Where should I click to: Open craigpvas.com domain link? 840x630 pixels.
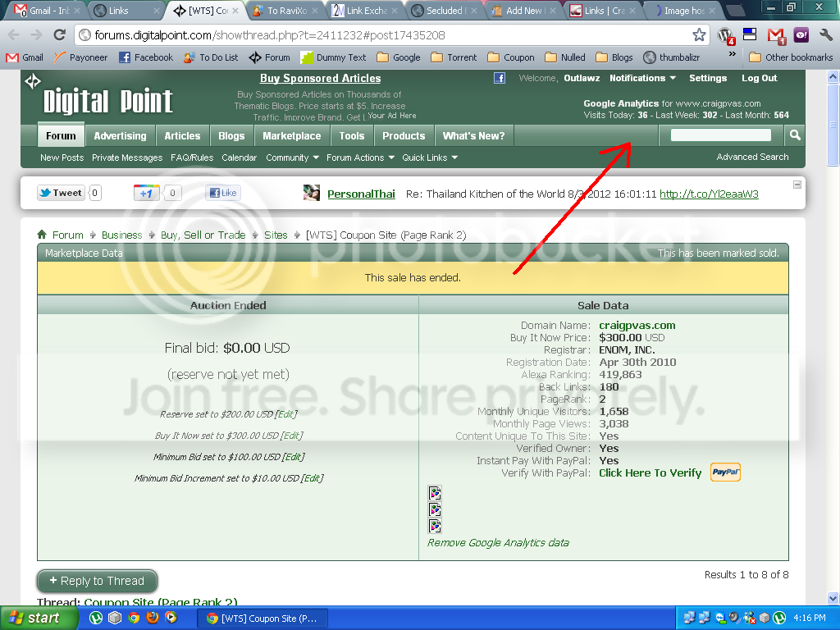pyautogui.click(x=637, y=325)
